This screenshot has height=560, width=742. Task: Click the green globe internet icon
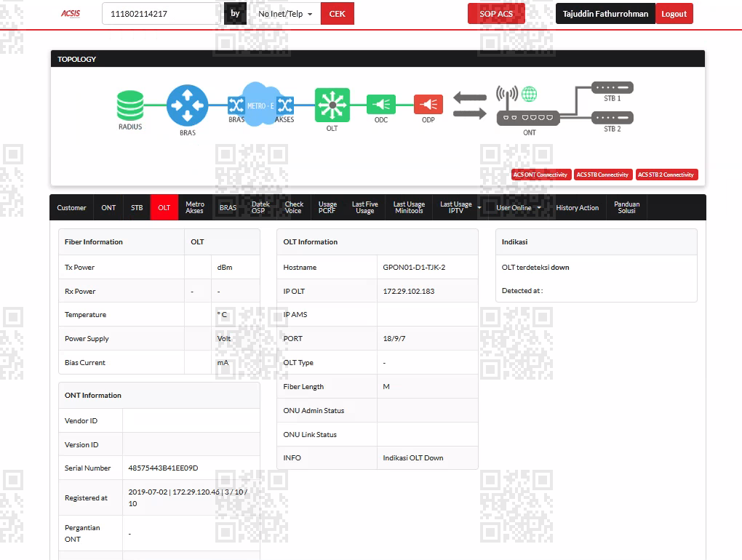coord(529,94)
